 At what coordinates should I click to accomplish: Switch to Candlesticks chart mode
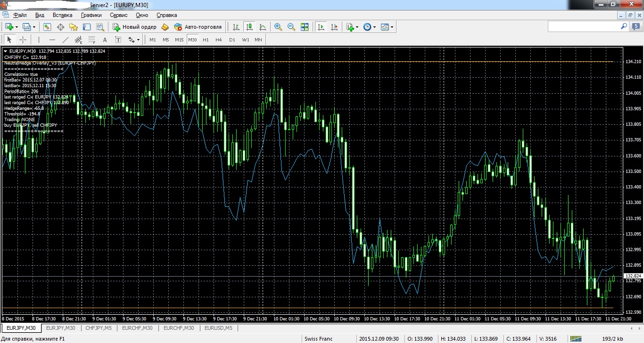249,27
